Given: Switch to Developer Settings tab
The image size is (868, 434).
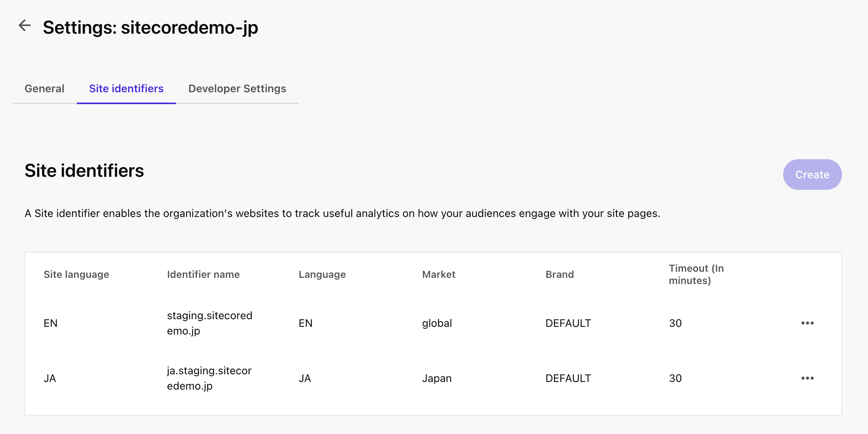Looking at the screenshot, I should coord(237,88).
